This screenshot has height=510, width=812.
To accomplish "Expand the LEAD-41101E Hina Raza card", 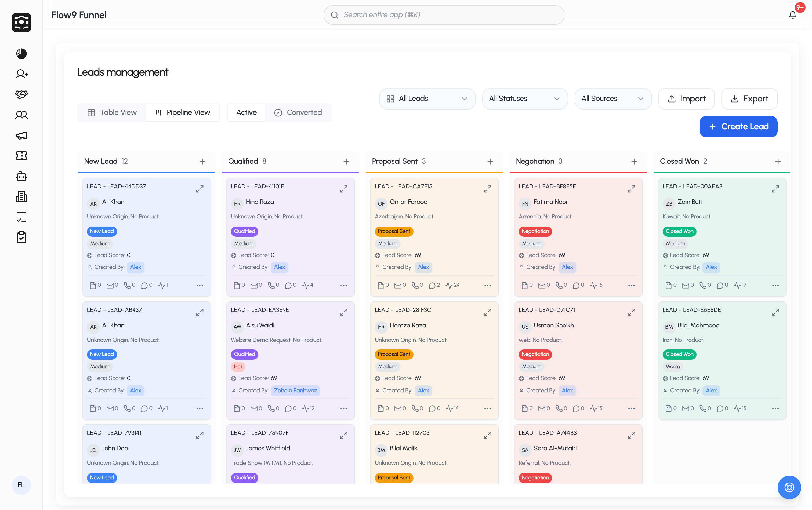I will click(344, 189).
